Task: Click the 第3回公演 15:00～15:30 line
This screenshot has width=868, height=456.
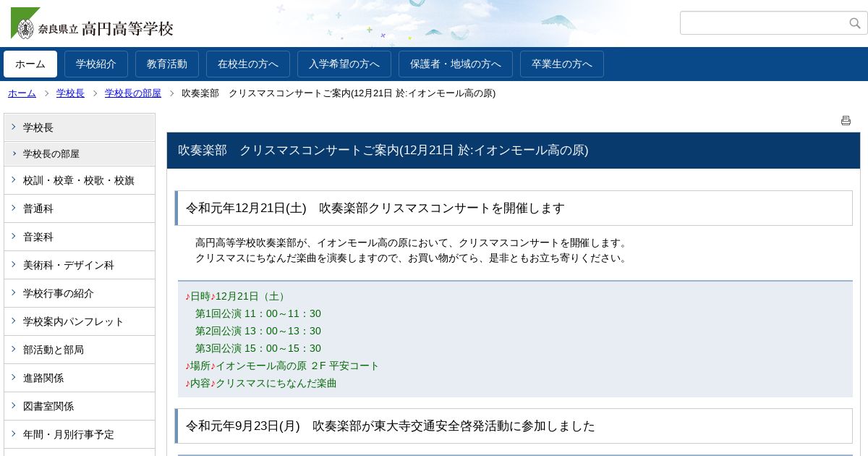Action: tap(258, 348)
